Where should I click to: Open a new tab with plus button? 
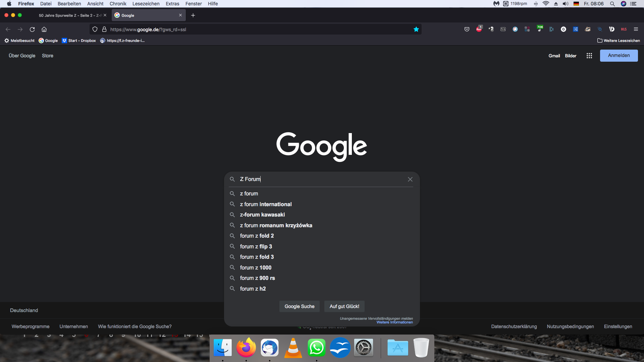(193, 15)
